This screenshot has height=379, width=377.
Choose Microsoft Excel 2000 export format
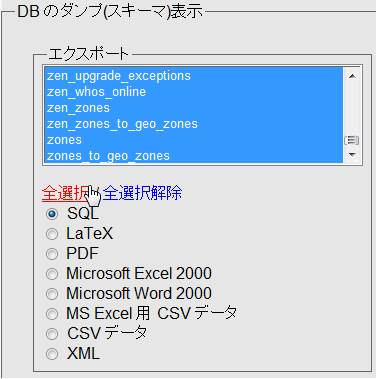pos(52,274)
